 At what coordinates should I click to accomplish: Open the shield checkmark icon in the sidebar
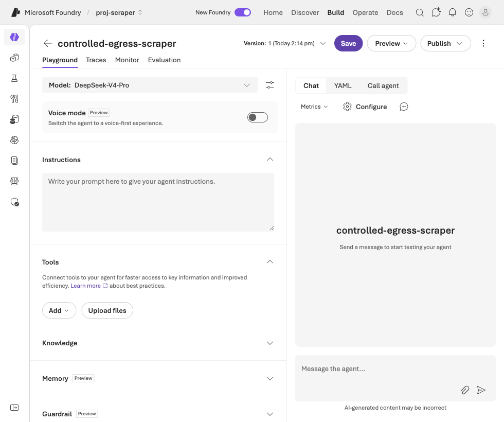pos(14,202)
